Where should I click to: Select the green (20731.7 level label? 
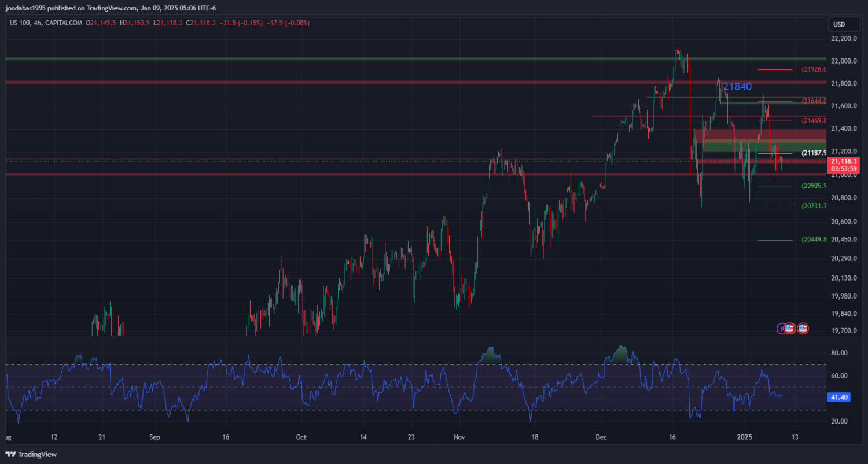point(814,206)
